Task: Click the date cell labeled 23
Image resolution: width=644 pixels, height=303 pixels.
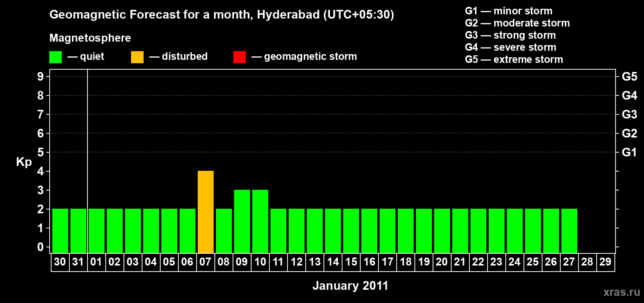Action: (x=496, y=262)
